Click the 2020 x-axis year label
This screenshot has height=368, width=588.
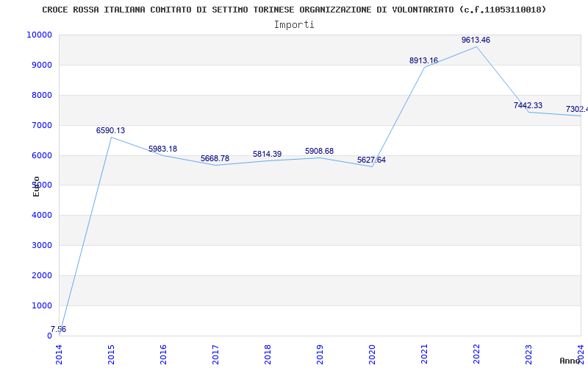point(372,353)
